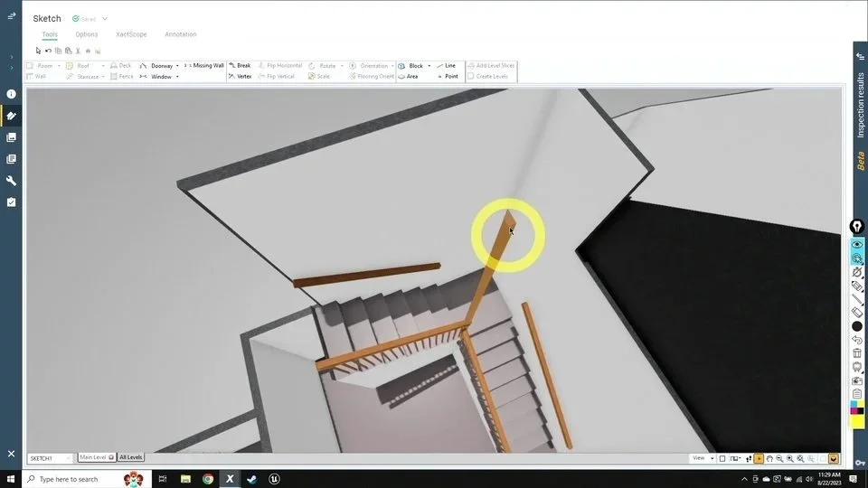This screenshot has height=488, width=868.
Task: Toggle the eye visibility icon on right toolbar
Action: 857,244
